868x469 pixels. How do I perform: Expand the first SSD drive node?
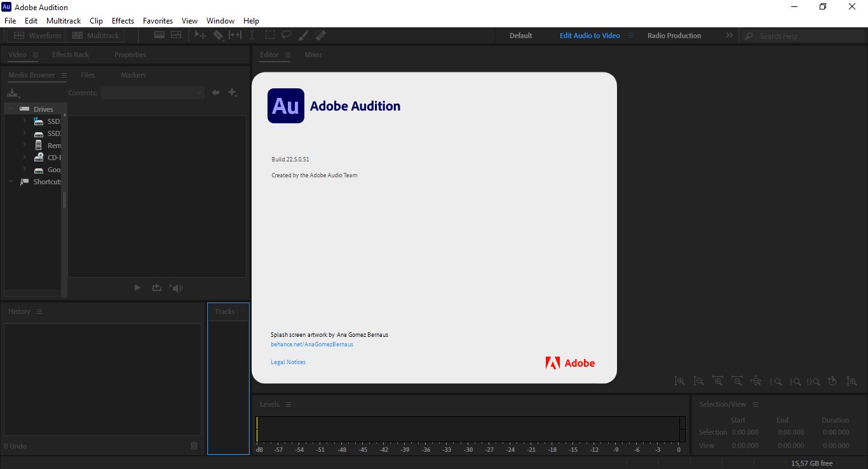(x=24, y=121)
